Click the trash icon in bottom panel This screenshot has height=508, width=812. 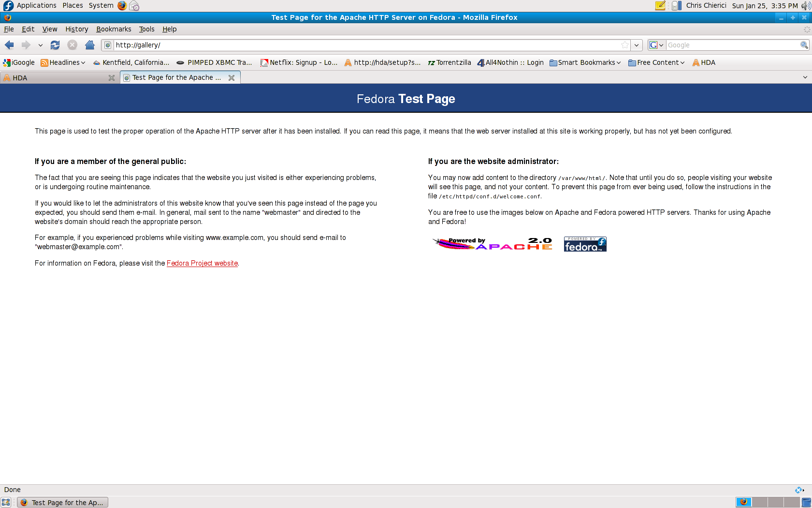[807, 502]
